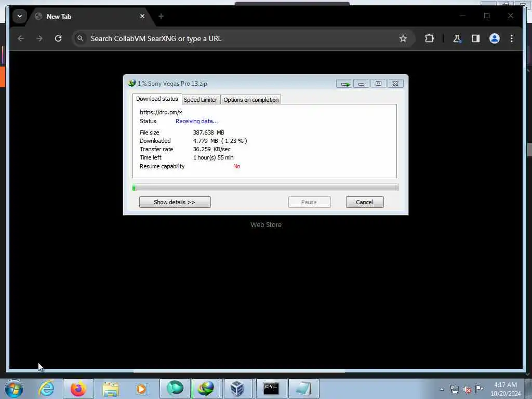Reload the page in Chrome
532x399 pixels.
pyautogui.click(x=58, y=38)
